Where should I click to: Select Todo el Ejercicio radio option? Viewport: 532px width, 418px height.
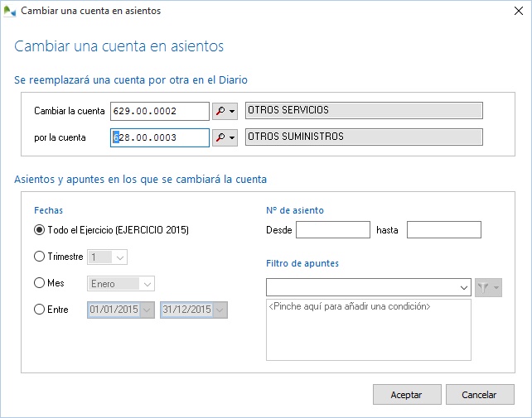[x=40, y=230]
